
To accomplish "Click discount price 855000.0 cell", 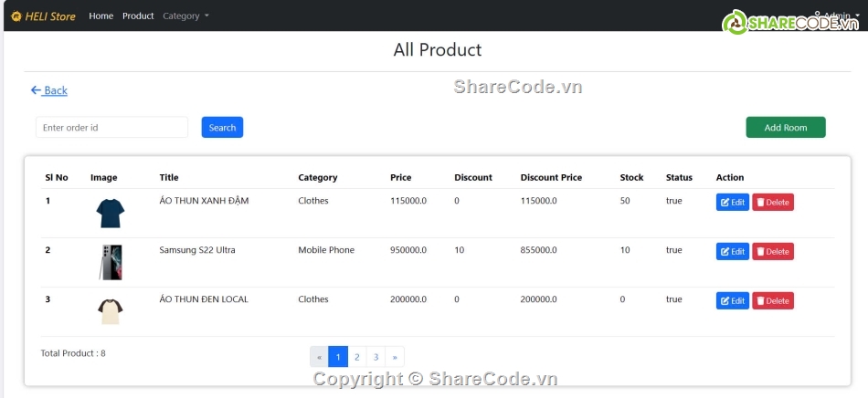I will (539, 250).
